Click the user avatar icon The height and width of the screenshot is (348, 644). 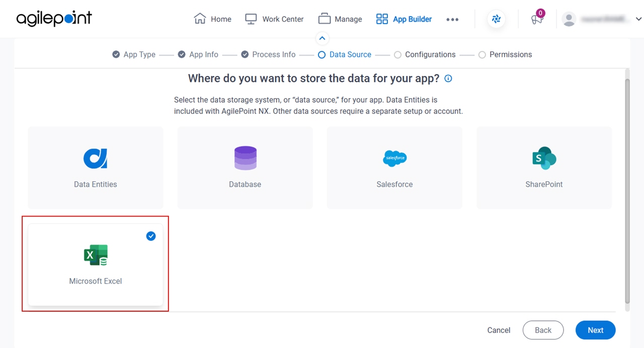pyautogui.click(x=569, y=19)
